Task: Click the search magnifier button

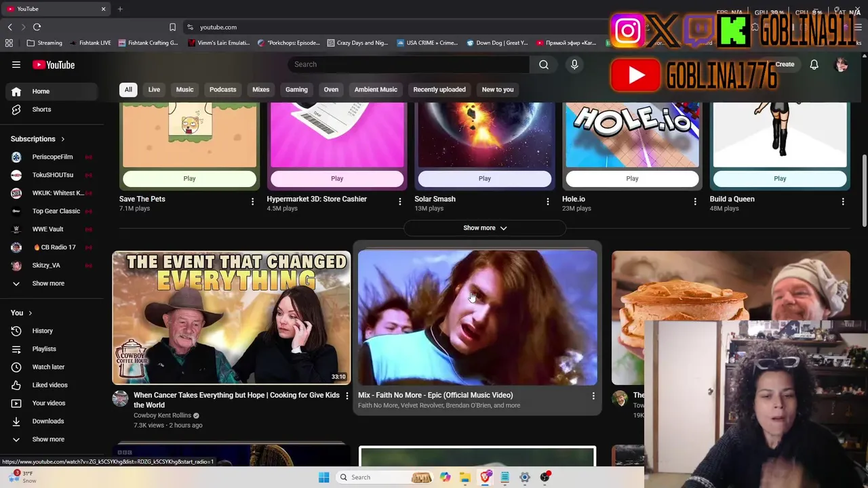Action: 544,64
